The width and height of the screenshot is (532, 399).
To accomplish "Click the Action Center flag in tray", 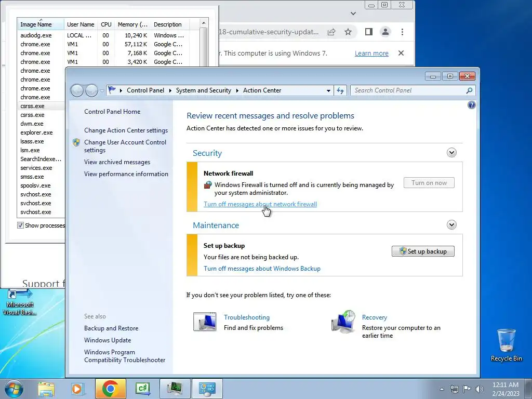I will pos(467,389).
